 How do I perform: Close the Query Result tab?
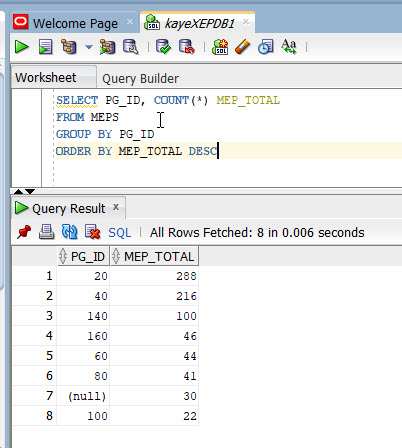coord(116,207)
